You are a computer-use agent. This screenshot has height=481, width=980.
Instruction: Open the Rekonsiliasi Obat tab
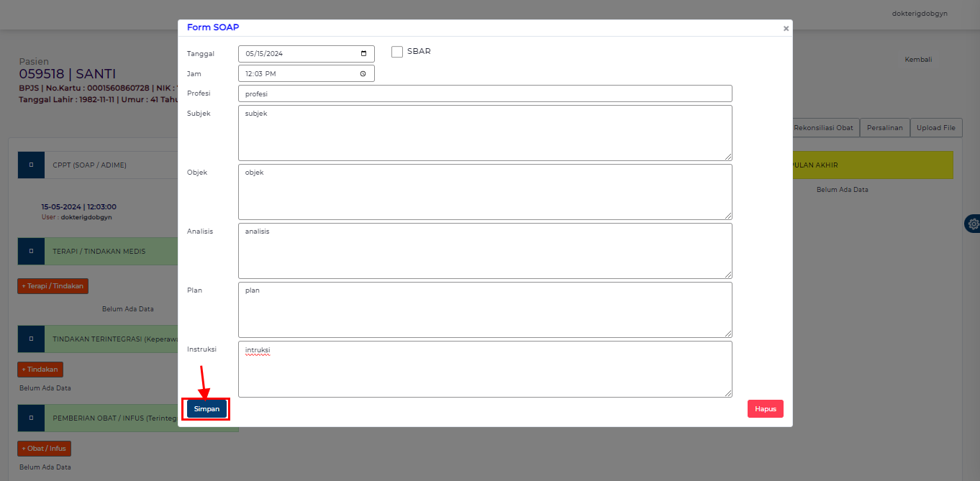823,127
